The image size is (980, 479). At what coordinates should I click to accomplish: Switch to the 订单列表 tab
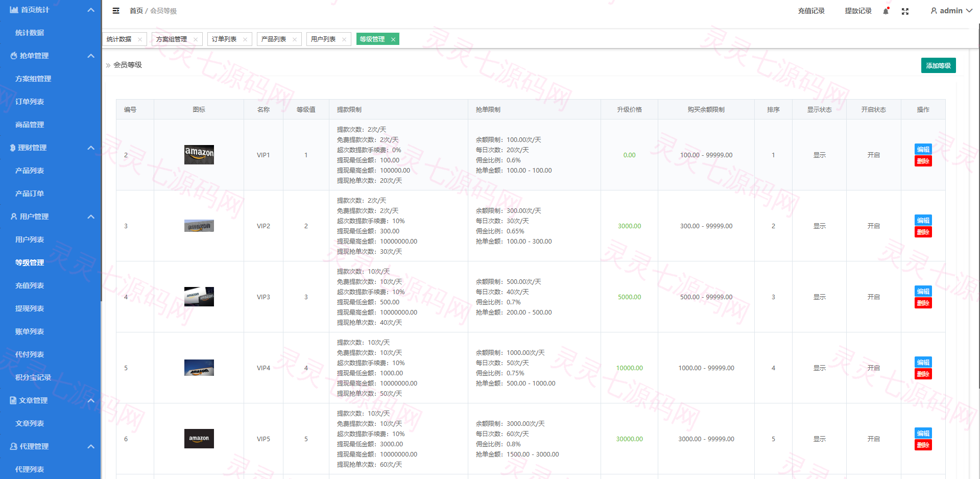224,39
